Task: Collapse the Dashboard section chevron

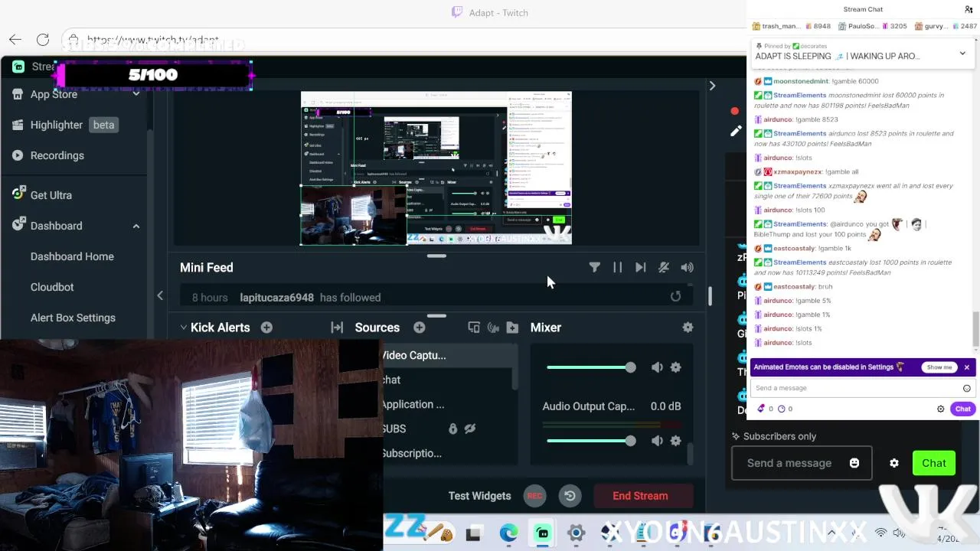Action: [136, 226]
